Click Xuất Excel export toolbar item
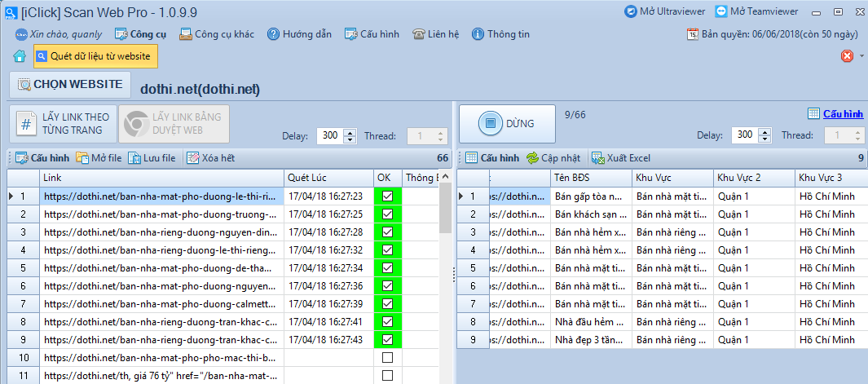The width and height of the screenshot is (868, 384). pos(621,158)
